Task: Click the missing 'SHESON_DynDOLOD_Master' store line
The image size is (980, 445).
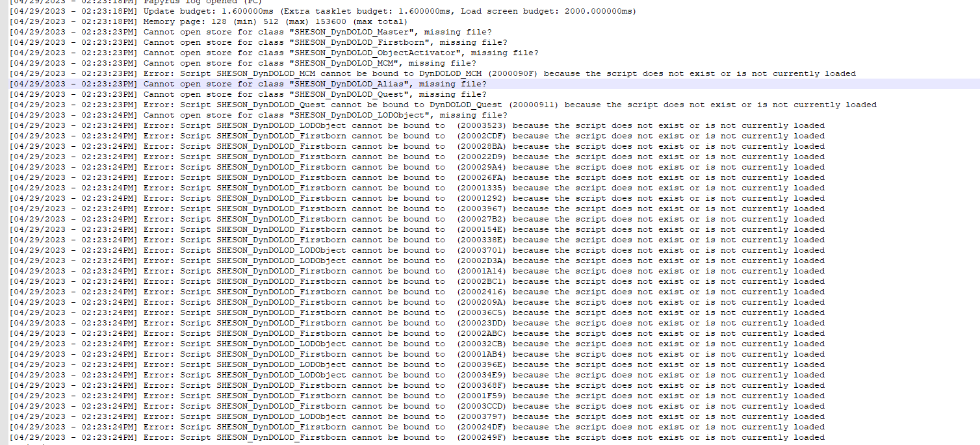Action: (251, 32)
